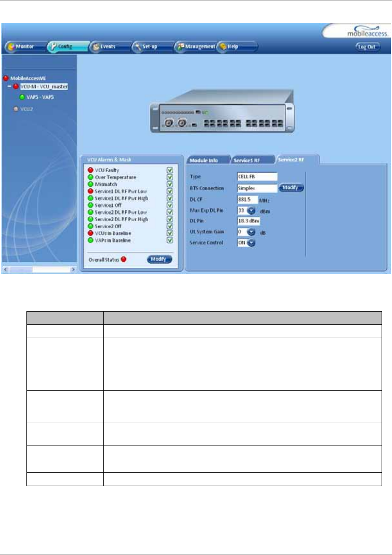Click the red Overall Status indicator
The height and width of the screenshot is (555, 392).
124,259
